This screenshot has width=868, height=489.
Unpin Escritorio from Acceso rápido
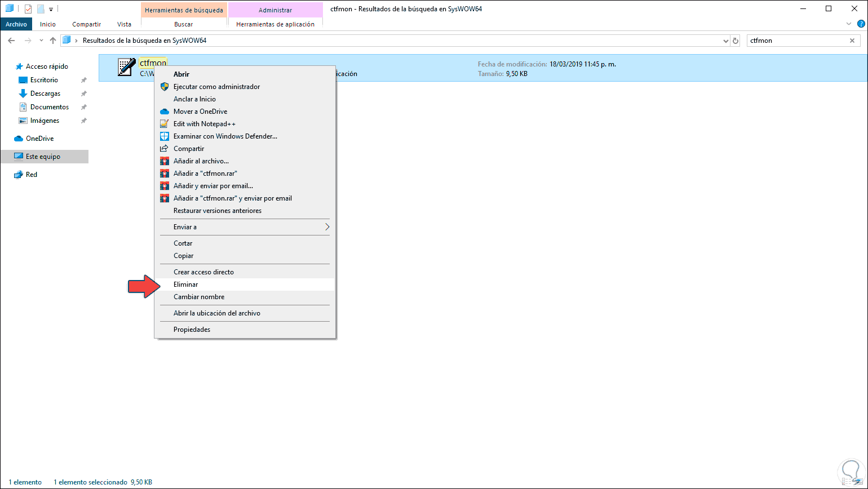[x=83, y=79]
